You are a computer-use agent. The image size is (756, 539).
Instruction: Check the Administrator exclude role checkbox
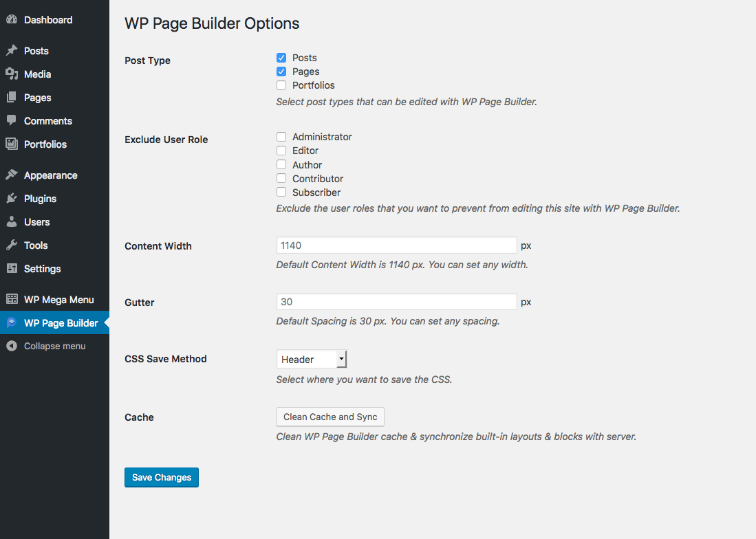point(281,137)
